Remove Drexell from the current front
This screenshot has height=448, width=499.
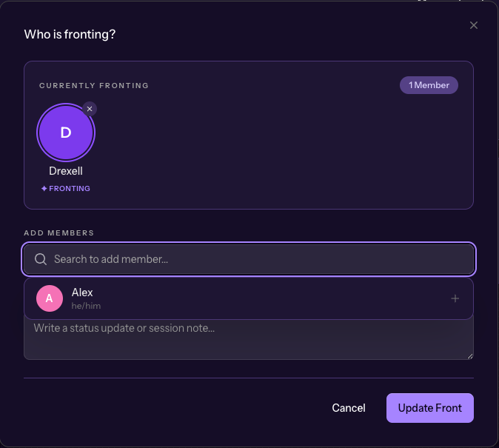(90, 109)
